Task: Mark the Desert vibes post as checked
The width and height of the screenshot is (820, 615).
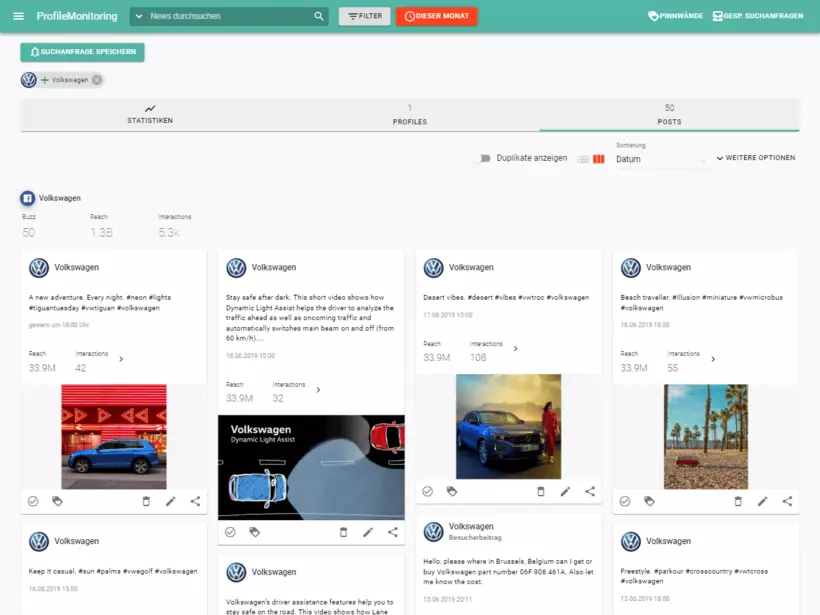Action: click(x=428, y=492)
